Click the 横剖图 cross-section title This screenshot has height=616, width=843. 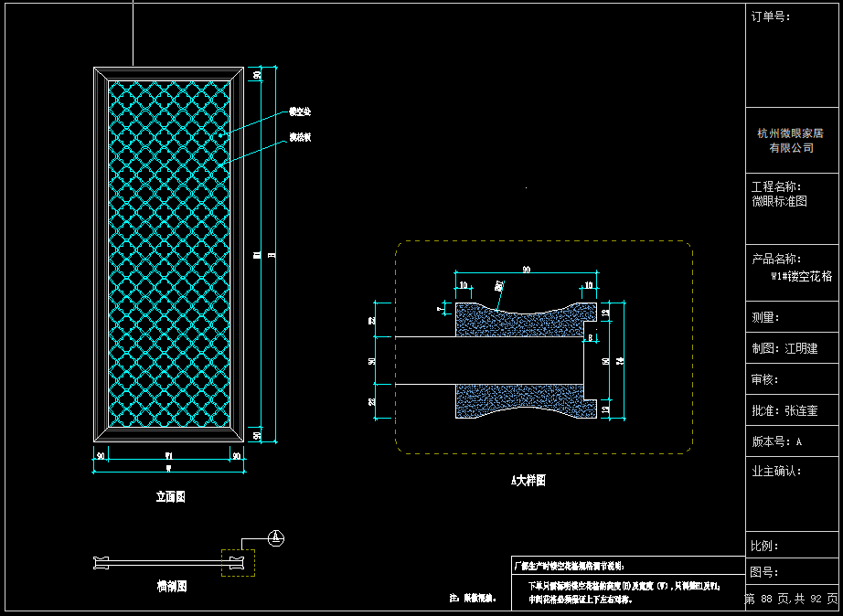pyautogui.click(x=170, y=587)
